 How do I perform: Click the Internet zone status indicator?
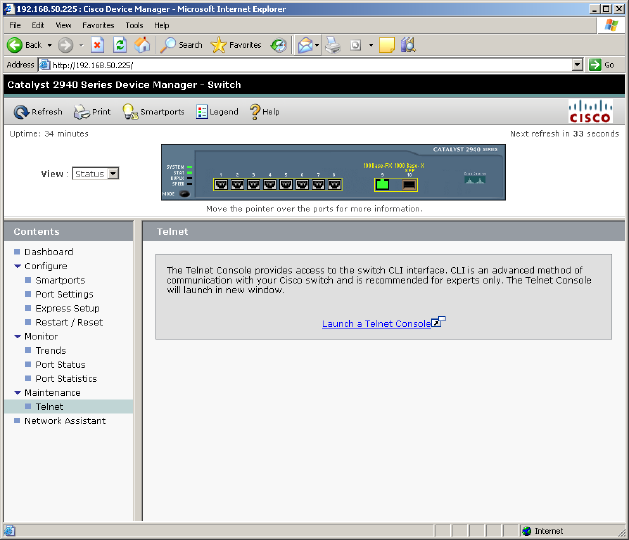tap(543, 531)
